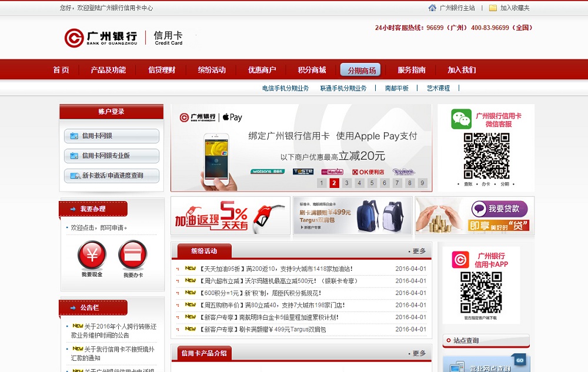Click the 站点查询 header
This screenshot has width=588, height=372.
[486, 340]
